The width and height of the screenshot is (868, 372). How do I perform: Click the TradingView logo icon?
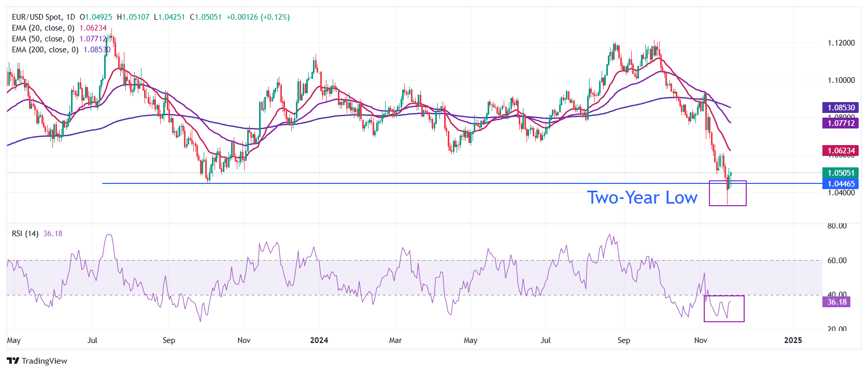coord(13,361)
